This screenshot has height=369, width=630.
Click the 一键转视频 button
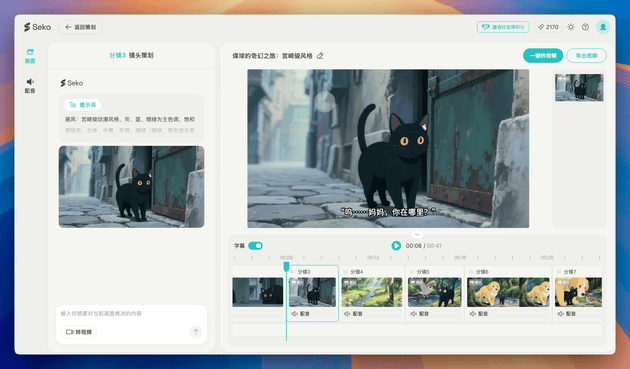543,55
